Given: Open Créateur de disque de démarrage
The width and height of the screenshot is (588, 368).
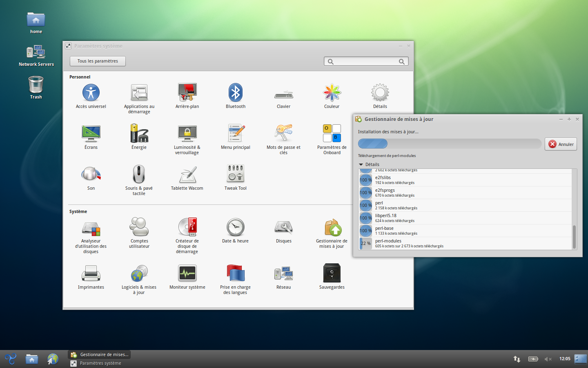Looking at the screenshot, I should click(187, 236).
